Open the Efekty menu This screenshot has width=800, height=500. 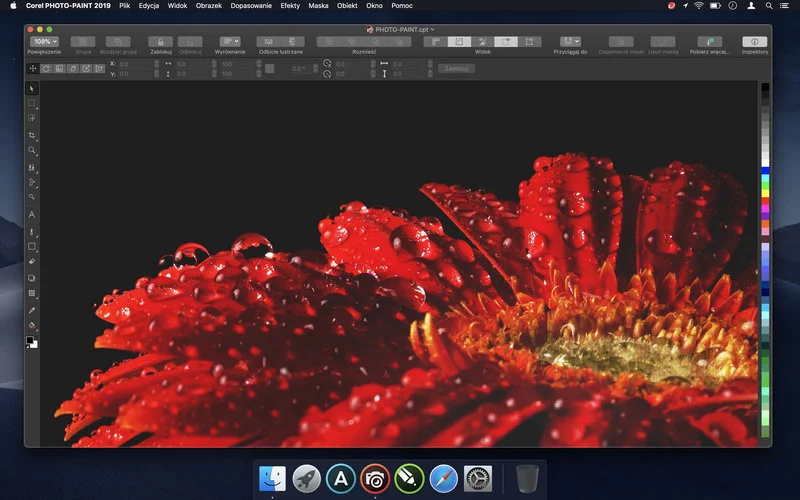[x=290, y=6]
